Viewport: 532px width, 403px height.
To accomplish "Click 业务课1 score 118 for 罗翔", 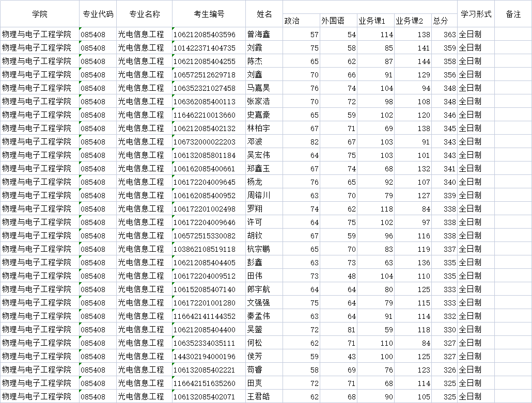I will (x=375, y=209).
